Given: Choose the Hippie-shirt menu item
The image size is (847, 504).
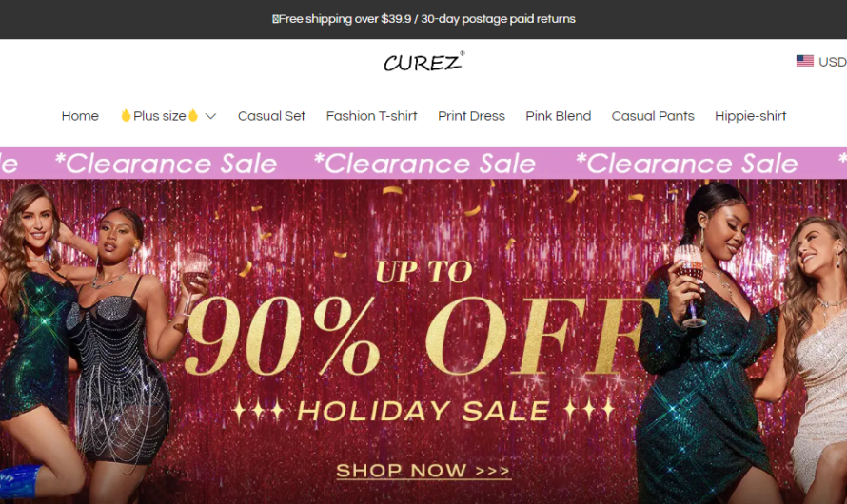Looking at the screenshot, I should click(x=750, y=116).
